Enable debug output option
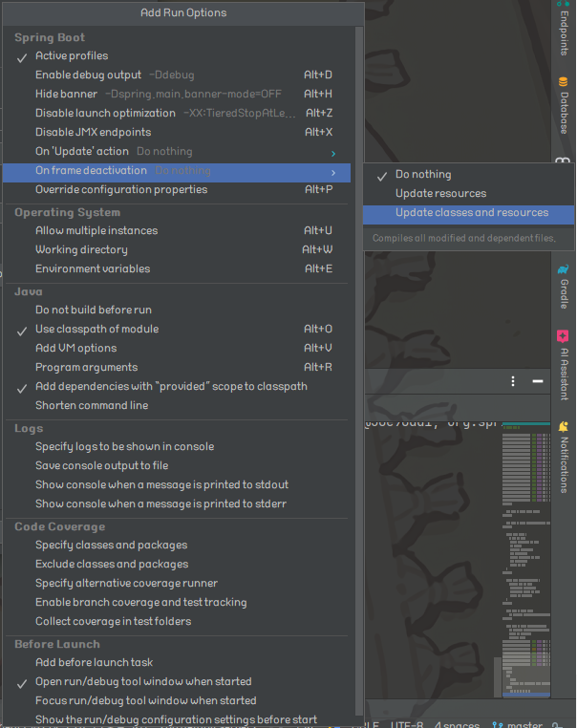Image resolution: width=577 pixels, height=728 pixels. [x=177, y=75]
